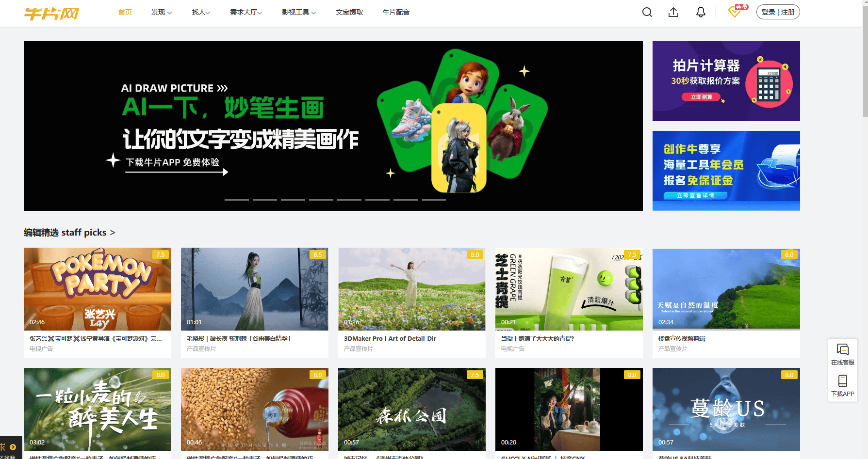Open 编辑精选 staff picks link
868x459 pixels.
(69, 233)
